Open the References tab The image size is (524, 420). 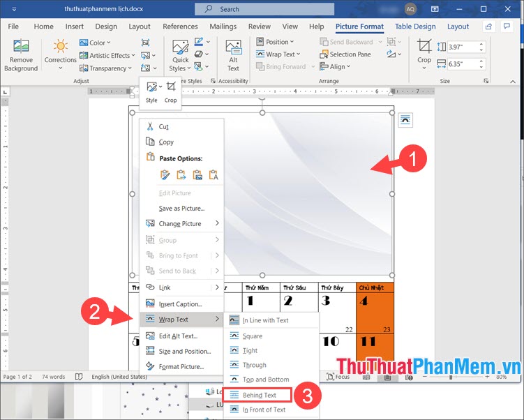pos(180,27)
